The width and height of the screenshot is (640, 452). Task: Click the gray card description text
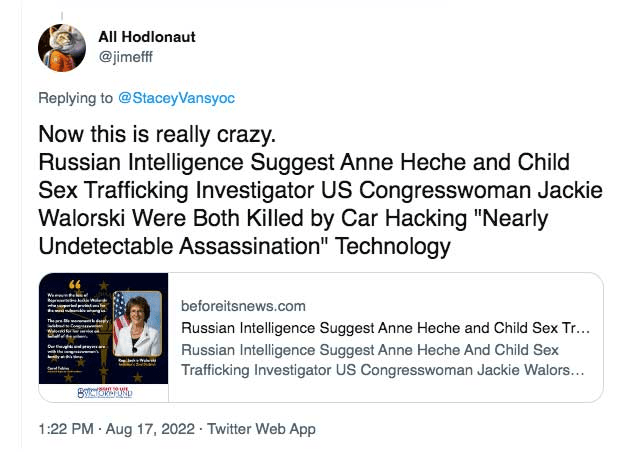386,360
